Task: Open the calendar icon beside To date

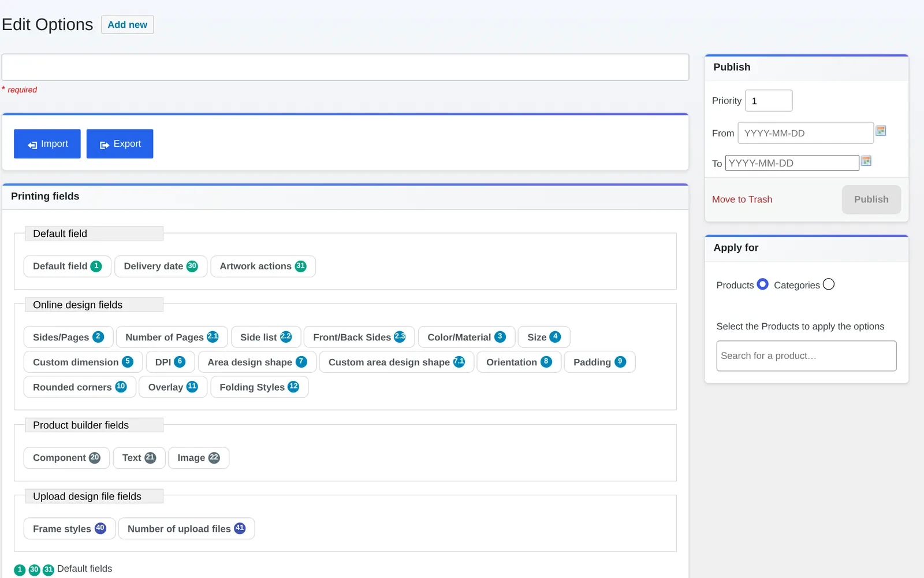Action: [x=866, y=161]
